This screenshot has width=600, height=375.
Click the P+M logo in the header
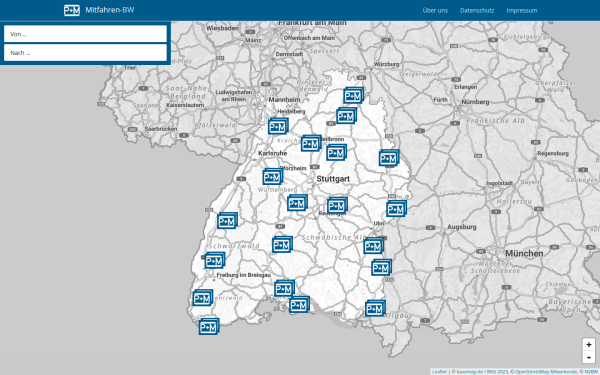point(72,10)
